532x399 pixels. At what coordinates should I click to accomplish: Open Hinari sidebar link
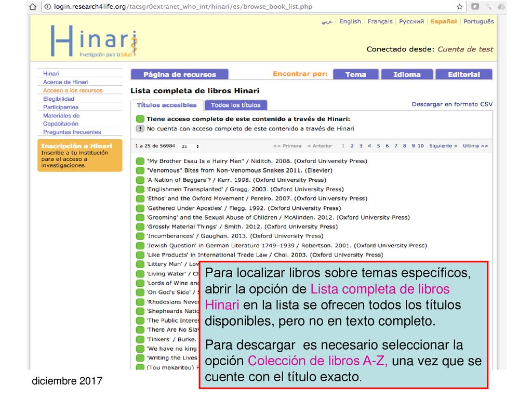pyautogui.click(x=51, y=74)
